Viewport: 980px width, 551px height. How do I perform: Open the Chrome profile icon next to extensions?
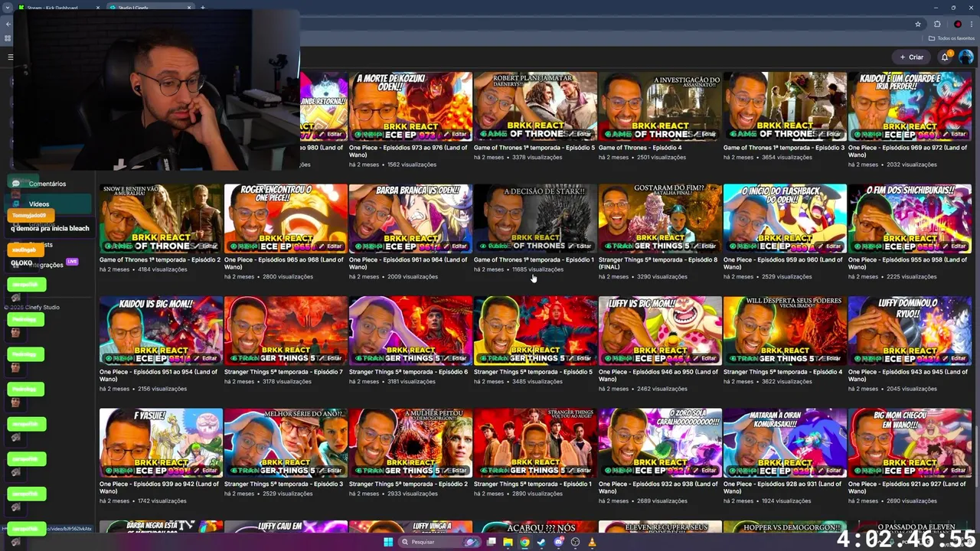point(957,24)
